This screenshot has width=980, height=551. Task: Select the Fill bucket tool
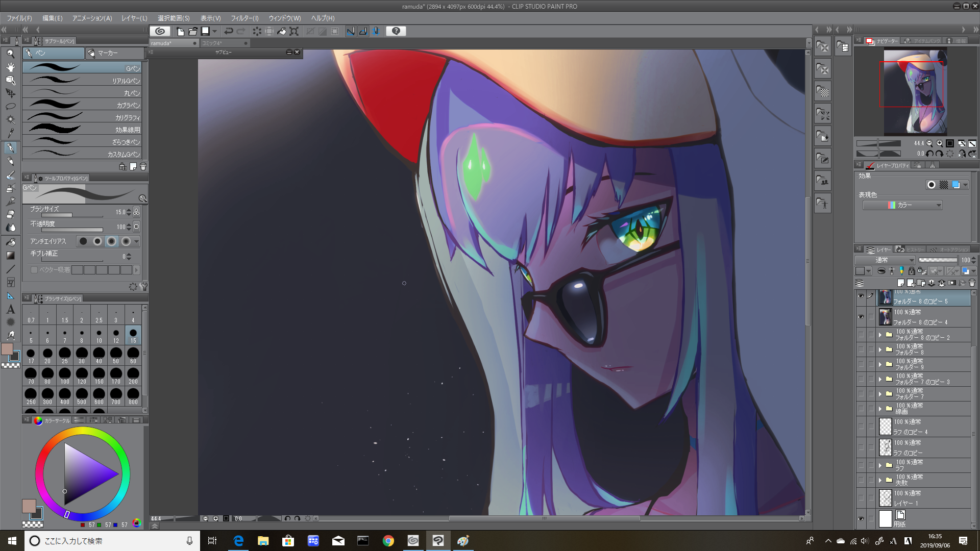(10, 242)
